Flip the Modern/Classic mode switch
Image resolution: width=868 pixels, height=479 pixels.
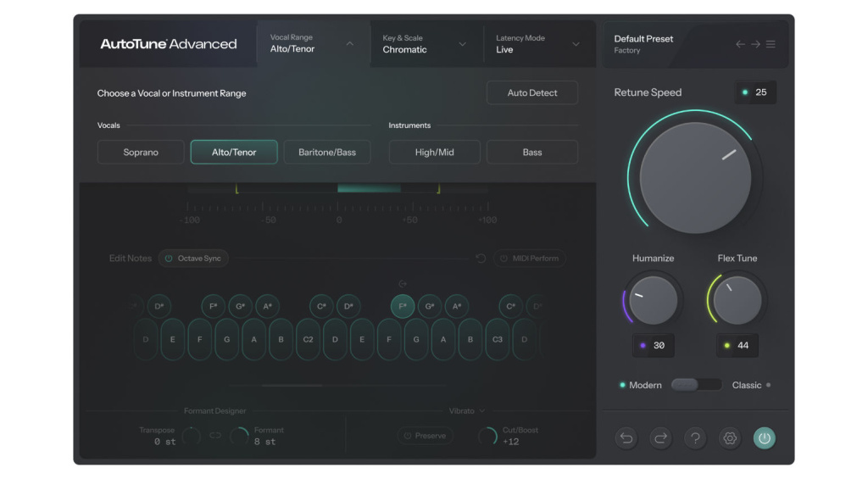click(696, 385)
